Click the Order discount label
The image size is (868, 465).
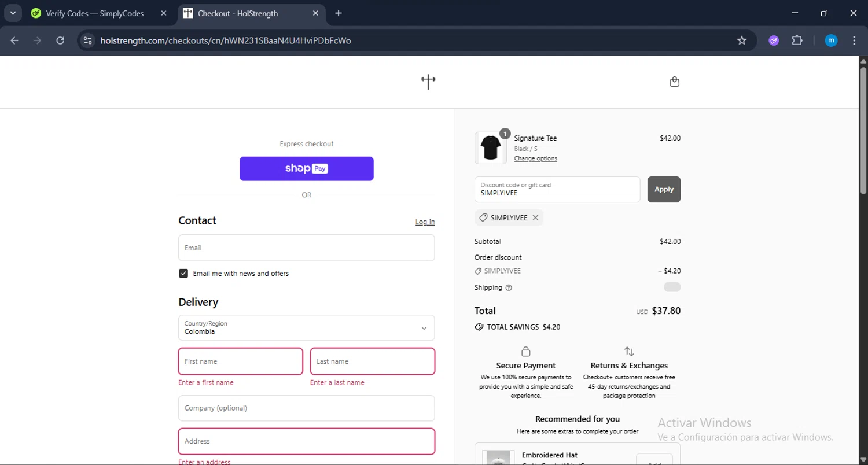498,257
